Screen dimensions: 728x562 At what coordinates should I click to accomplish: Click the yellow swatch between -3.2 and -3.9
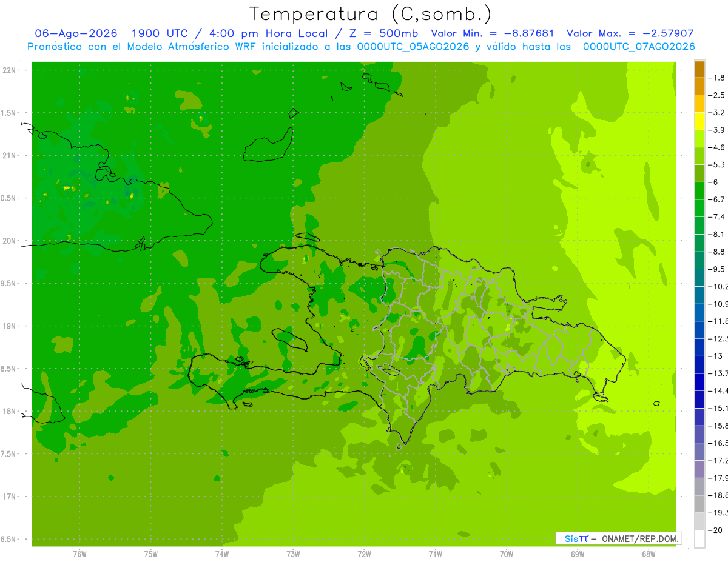click(x=699, y=121)
